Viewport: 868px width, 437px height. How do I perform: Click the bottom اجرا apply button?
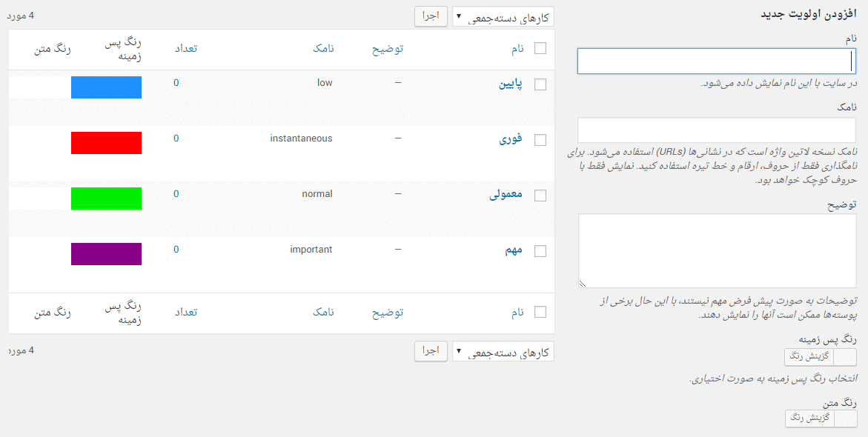(431, 351)
